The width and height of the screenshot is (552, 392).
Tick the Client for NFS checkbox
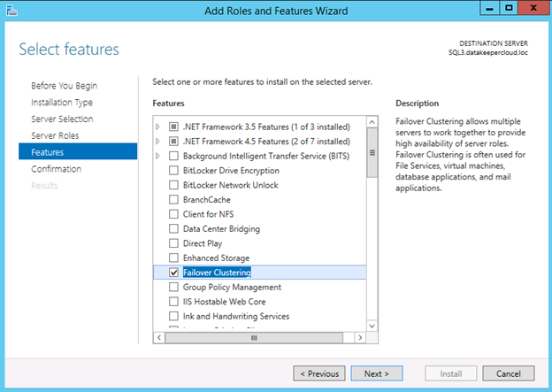tap(174, 214)
